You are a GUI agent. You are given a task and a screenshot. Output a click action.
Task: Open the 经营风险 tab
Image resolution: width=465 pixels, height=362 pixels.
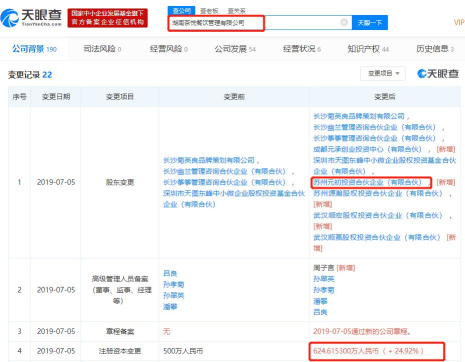coord(169,49)
